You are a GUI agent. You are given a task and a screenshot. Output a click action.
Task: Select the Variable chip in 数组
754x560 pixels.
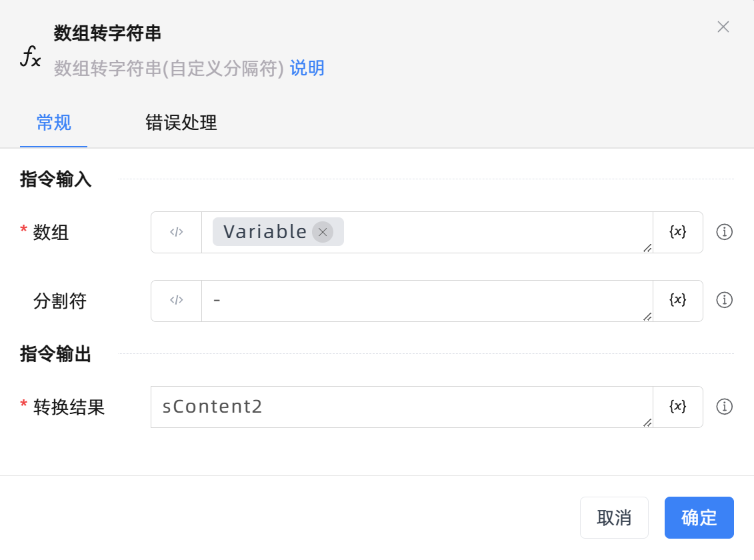click(x=265, y=232)
